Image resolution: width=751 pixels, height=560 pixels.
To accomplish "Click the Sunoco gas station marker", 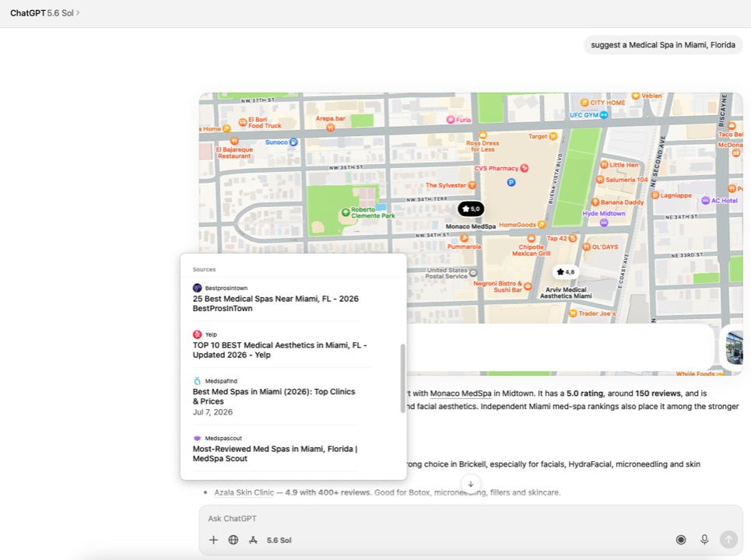I will tap(293, 142).
